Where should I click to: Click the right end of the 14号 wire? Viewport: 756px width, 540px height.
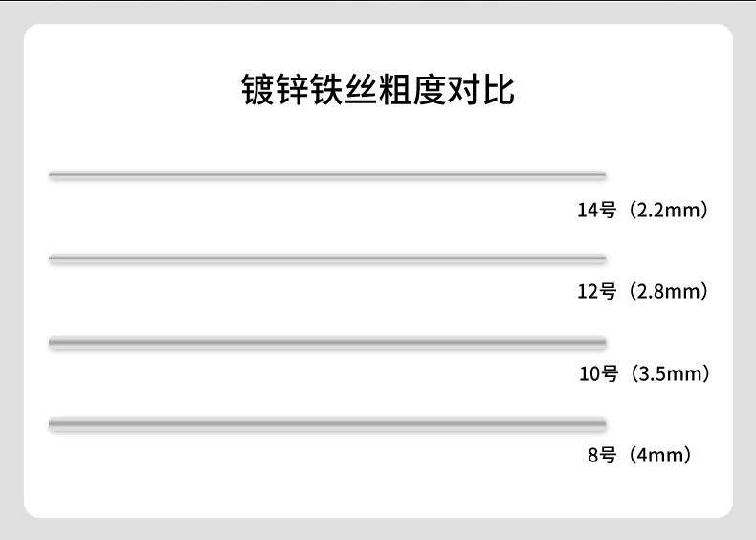[601, 174]
